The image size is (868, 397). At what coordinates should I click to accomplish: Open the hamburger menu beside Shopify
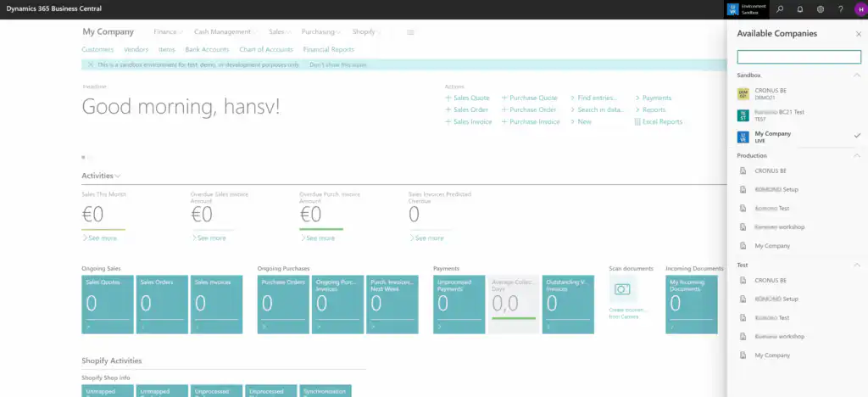pyautogui.click(x=410, y=32)
